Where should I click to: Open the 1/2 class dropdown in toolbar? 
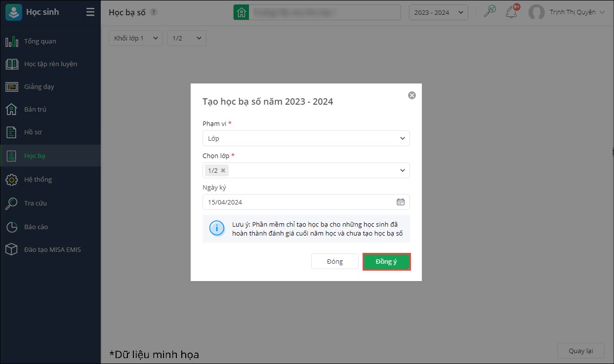187,38
